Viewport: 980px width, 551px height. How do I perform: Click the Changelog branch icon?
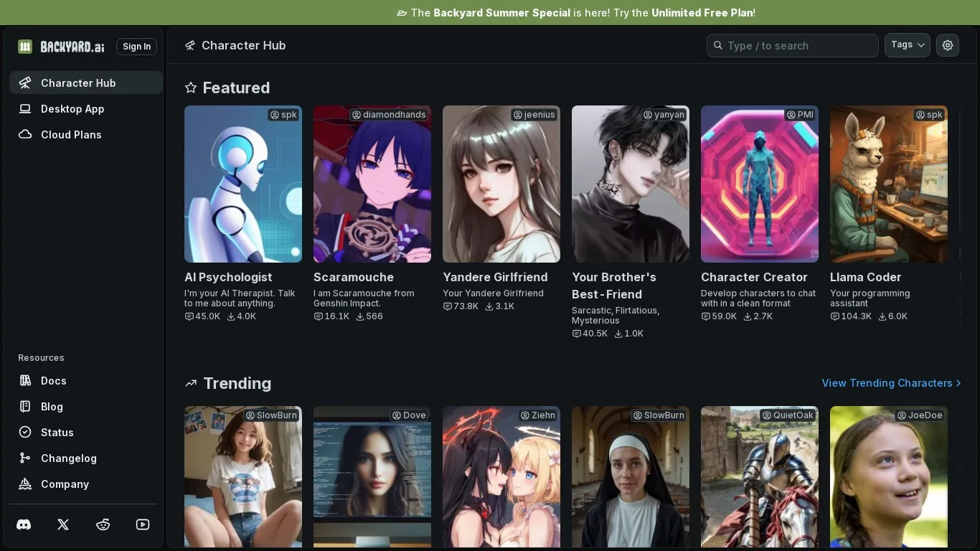point(25,458)
